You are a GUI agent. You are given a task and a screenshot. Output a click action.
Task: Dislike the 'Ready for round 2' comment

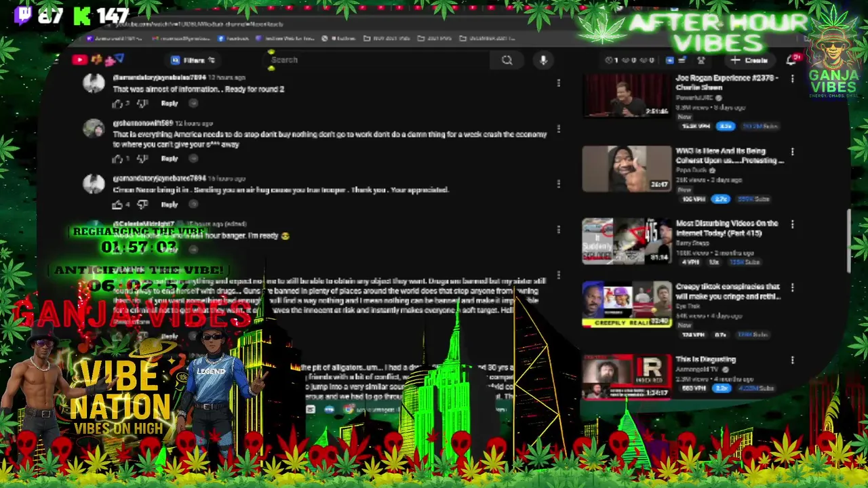[x=142, y=104]
